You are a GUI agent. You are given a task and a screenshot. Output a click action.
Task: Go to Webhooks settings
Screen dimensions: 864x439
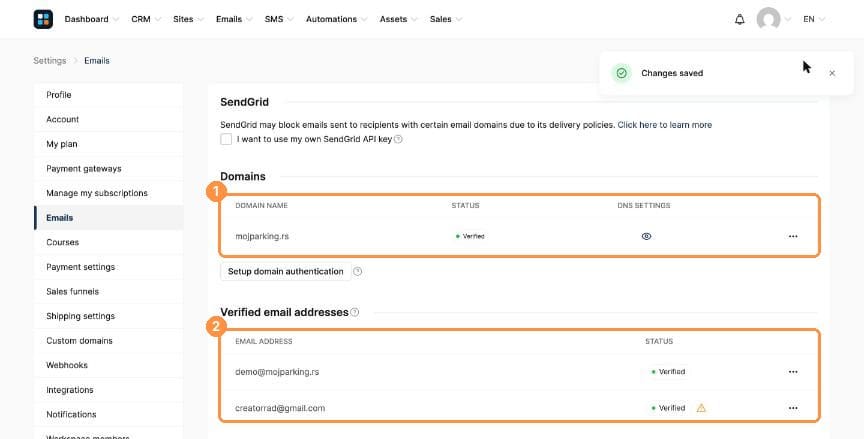[109, 365]
